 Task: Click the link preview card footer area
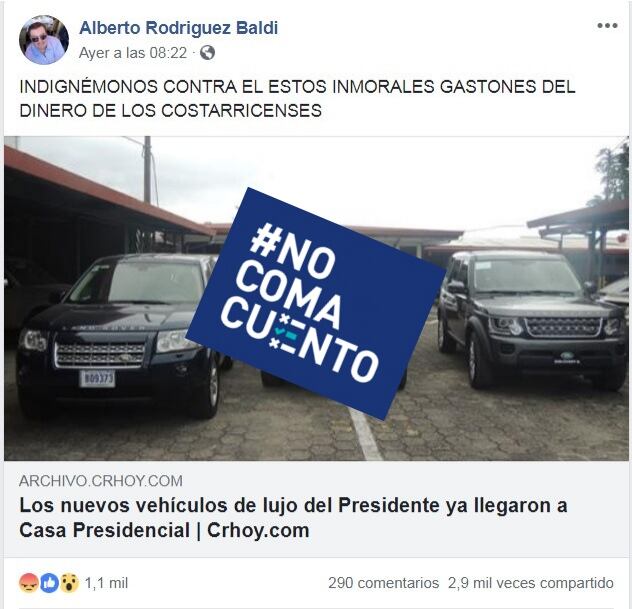click(316, 509)
